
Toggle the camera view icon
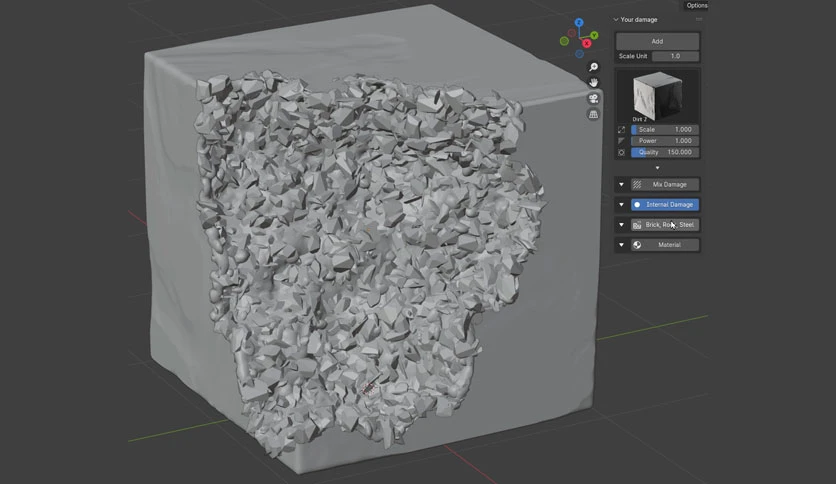tap(593, 99)
